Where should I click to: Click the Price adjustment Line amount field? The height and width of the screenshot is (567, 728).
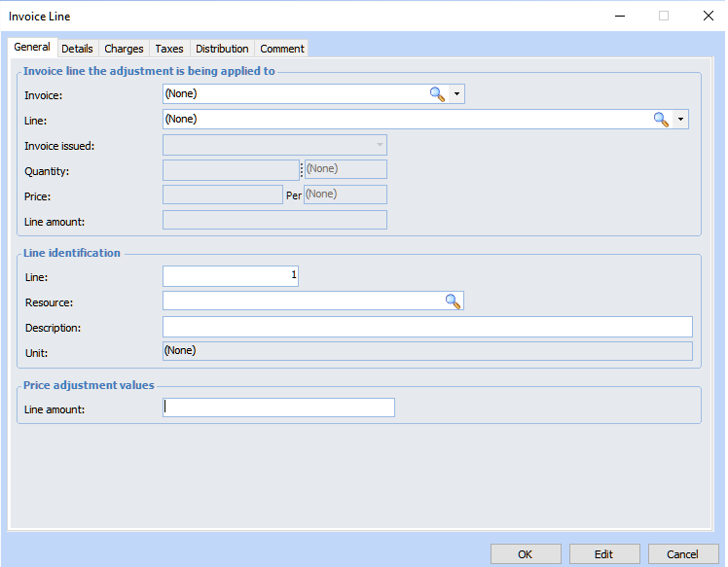point(278,408)
